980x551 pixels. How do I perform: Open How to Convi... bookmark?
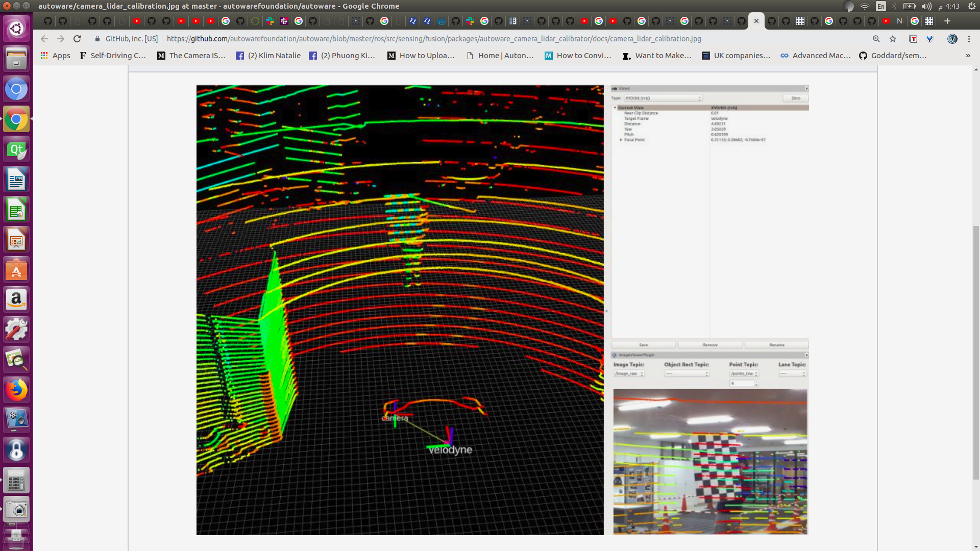(x=578, y=56)
